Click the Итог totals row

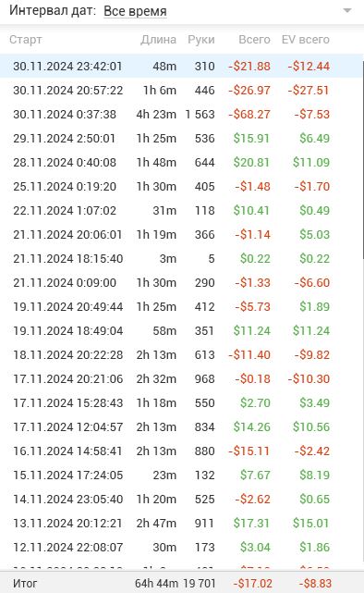pos(181,583)
